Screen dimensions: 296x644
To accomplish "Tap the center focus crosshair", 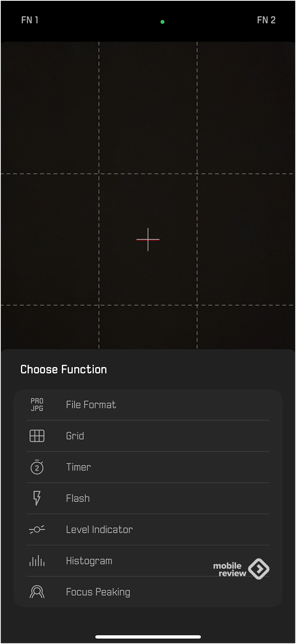I will 148,239.
